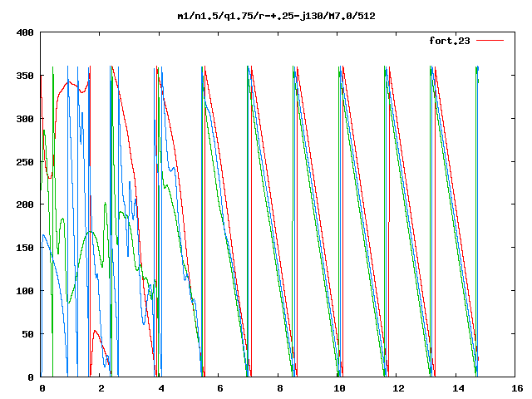
Task: Click the y-axis label 250
Action: 25,162
